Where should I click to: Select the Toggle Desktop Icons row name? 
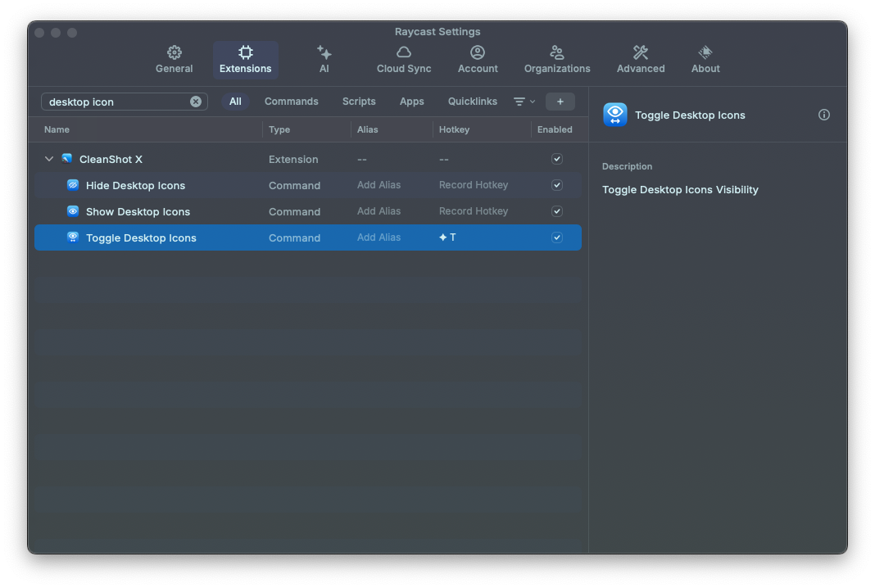(x=141, y=237)
